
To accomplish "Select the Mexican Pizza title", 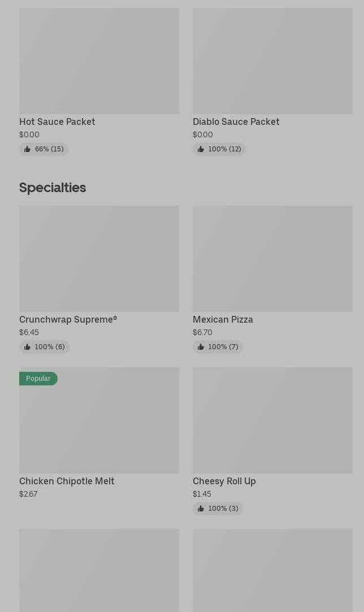I will pyautogui.click(x=223, y=319).
